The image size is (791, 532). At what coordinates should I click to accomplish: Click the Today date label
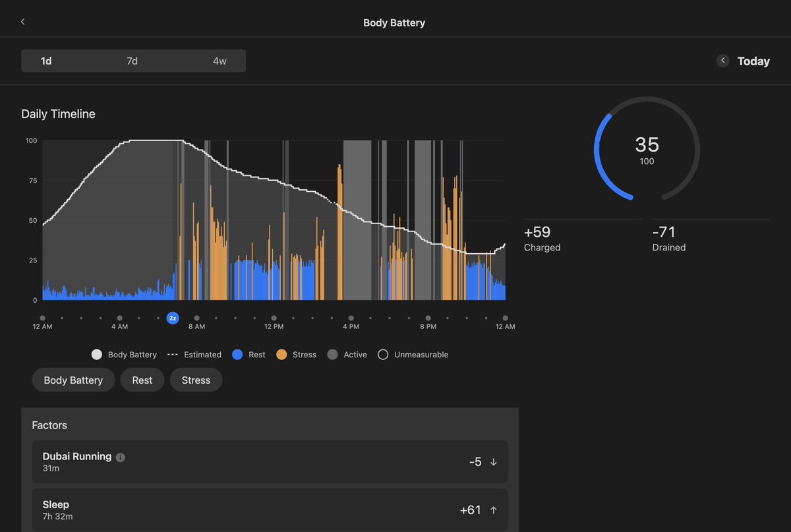pos(753,61)
